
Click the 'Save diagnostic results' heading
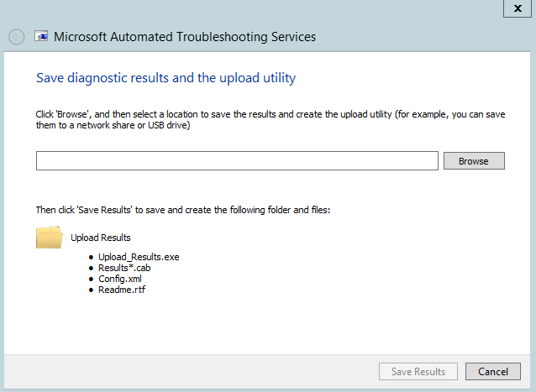tap(166, 78)
